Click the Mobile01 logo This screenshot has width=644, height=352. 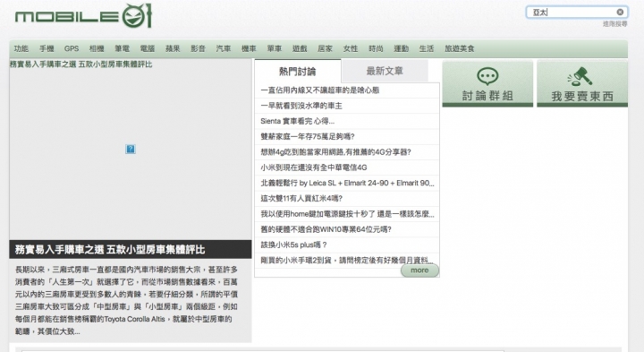pyautogui.click(x=83, y=16)
